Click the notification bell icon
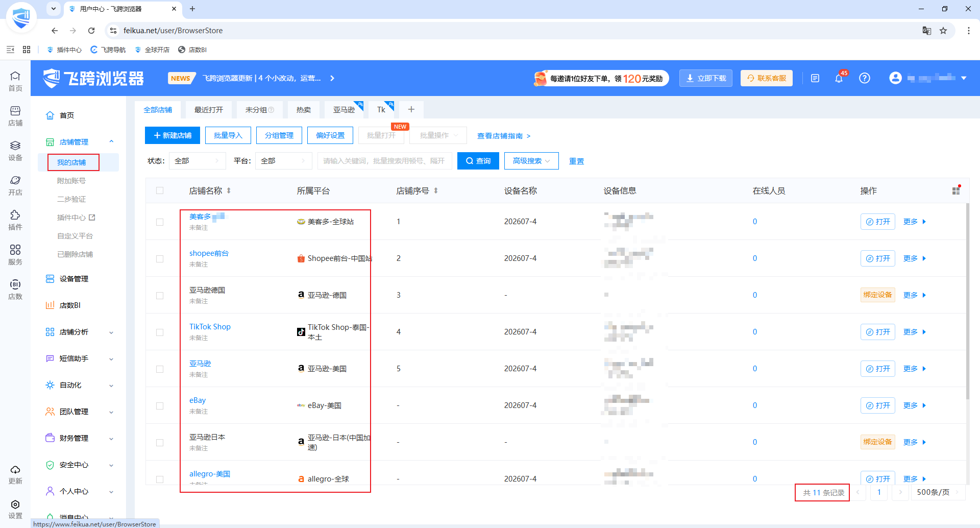 (x=839, y=78)
